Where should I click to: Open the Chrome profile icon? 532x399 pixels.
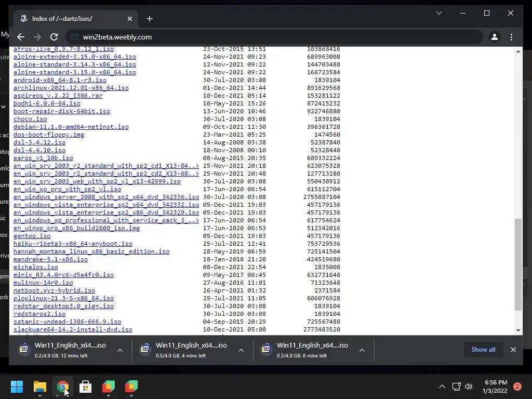pos(495,37)
